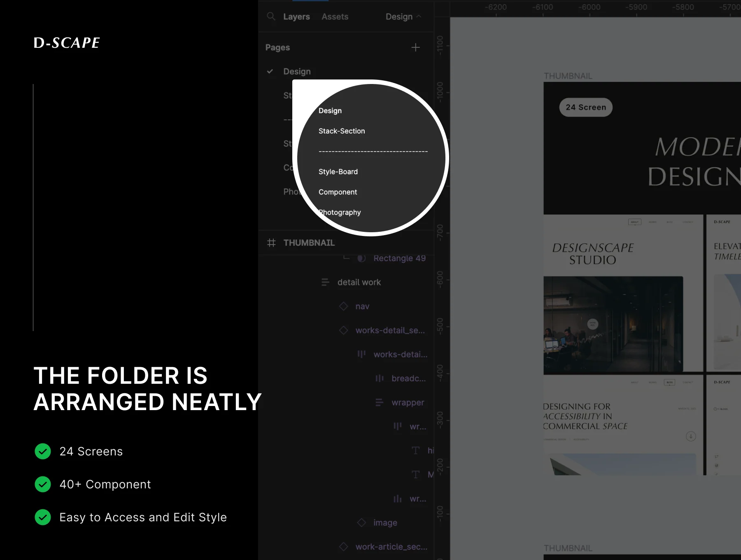Switch to the Layers tab
Screen dimensions: 741x560
pyautogui.click(x=296, y=16)
